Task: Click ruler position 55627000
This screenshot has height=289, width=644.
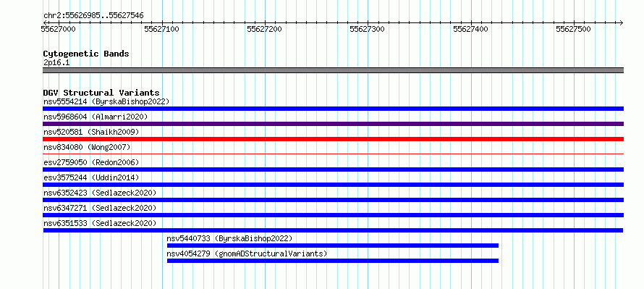Action: [59, 29]
